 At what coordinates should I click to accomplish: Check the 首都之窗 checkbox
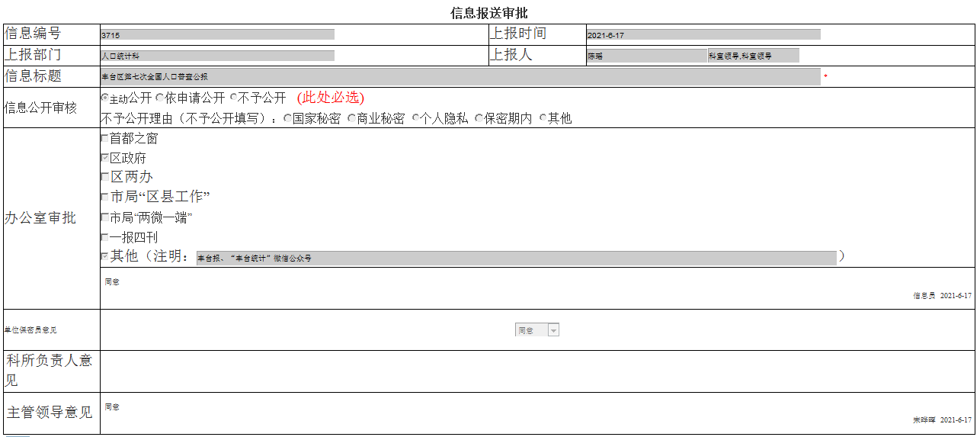point(104,139)
